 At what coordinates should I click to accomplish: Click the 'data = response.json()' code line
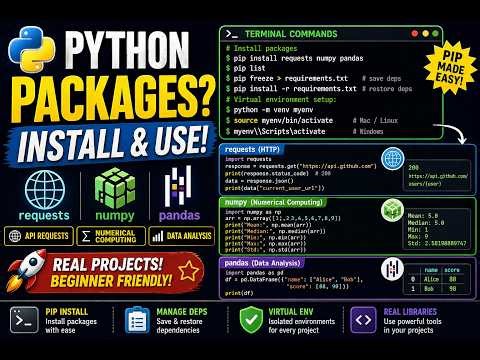259,181
